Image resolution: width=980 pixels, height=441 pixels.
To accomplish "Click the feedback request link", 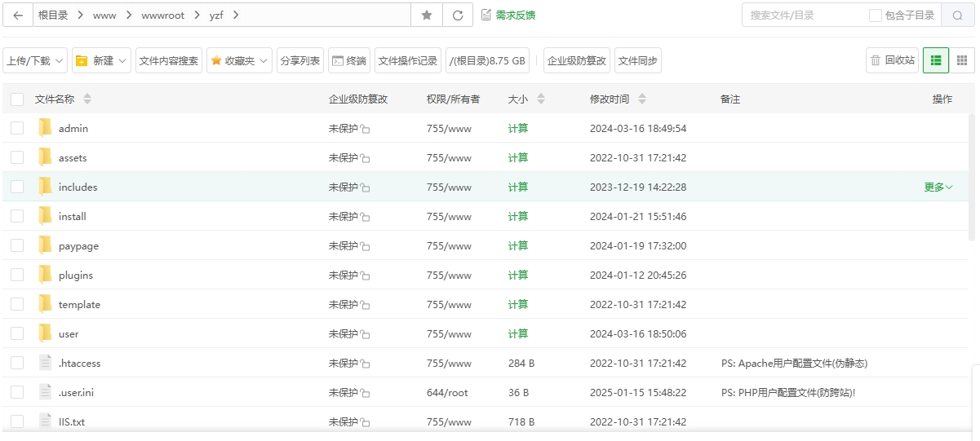I will [508, 15].
